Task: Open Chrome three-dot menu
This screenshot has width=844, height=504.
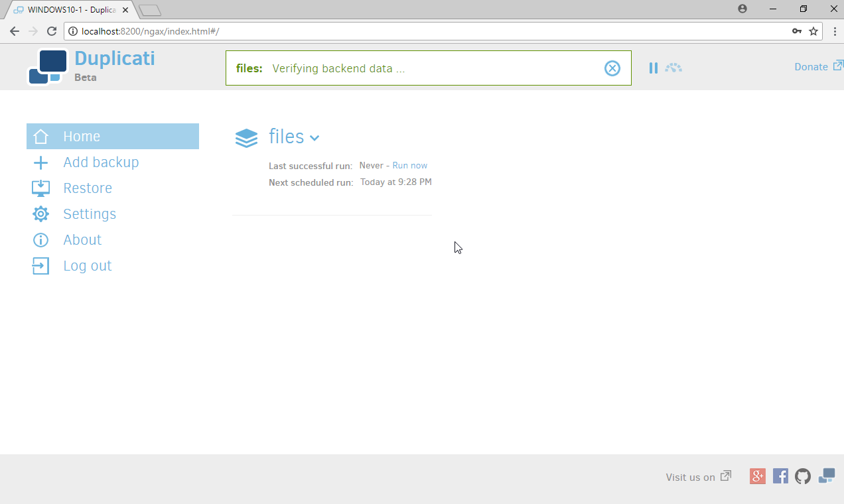Action: tap(834, 31)
